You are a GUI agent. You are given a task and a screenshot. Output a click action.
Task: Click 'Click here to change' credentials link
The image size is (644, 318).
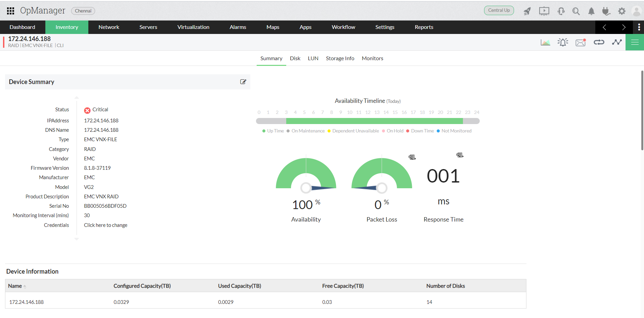coord(105,225)
